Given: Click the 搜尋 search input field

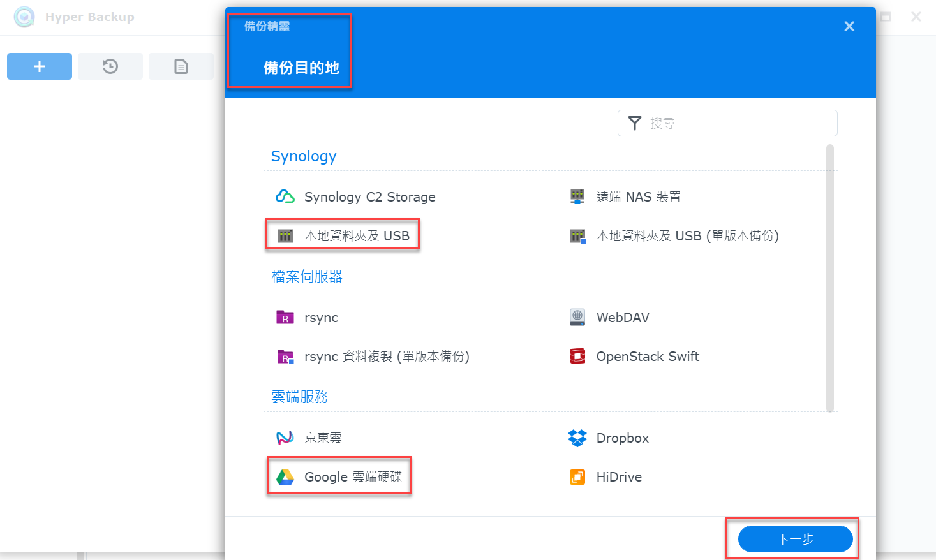Looking at the screenshot, I should (x=727, y=123).
